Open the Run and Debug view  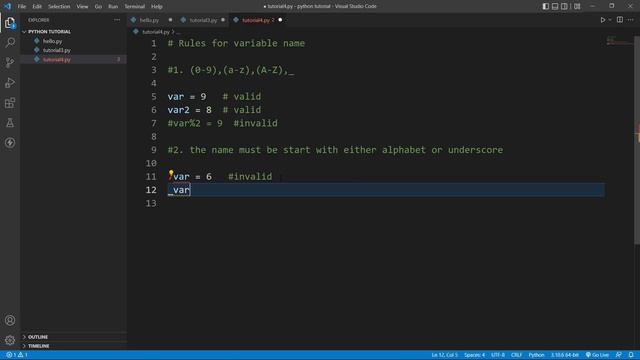(x=10, y=82)
